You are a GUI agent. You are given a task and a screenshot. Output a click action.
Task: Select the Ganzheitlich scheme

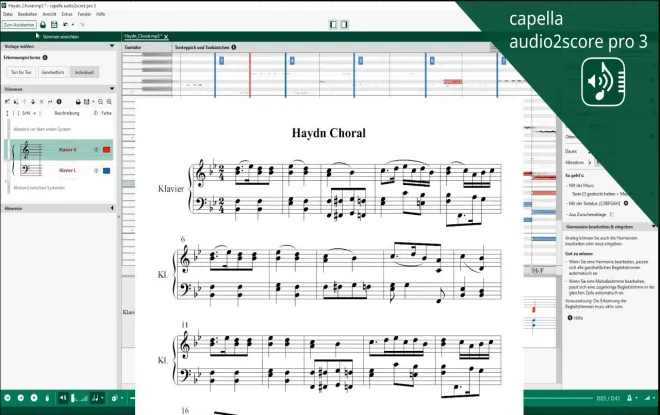[x=53, y=72]
